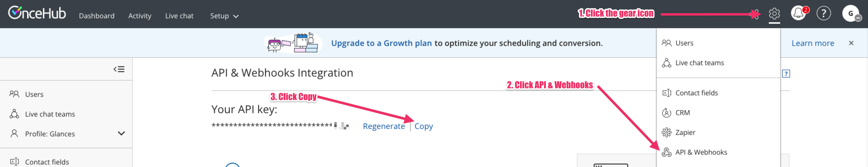Copy the API key
The width and height of the screenshot is (868, 167).
424,126
